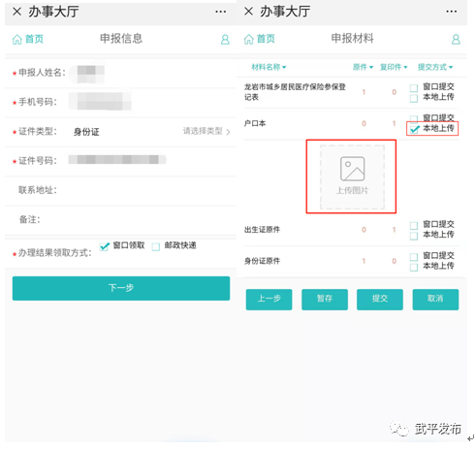This screenshot has height=450, width=476.
Task: Click the home icon on 申报材料 page
Action: (248, 40)
